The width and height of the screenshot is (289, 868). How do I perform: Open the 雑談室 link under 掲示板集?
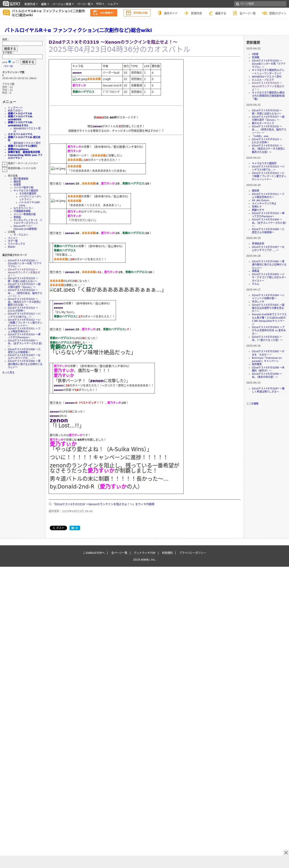(17, 182)
